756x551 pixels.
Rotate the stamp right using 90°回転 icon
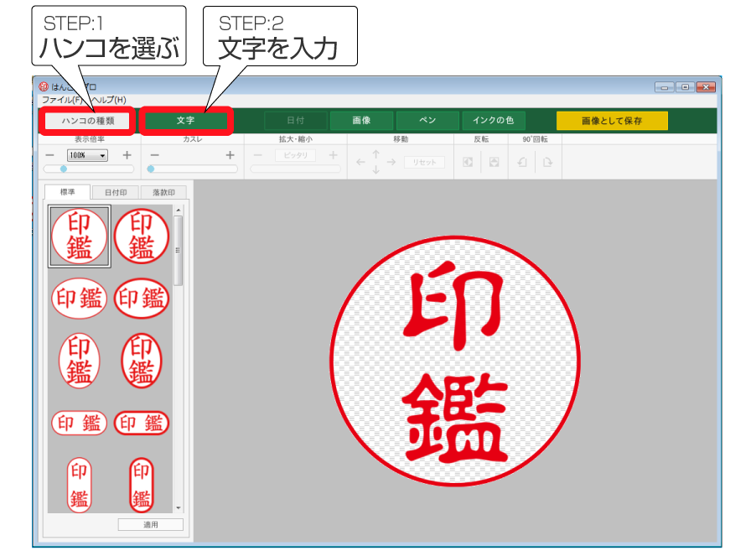(548, 162)
